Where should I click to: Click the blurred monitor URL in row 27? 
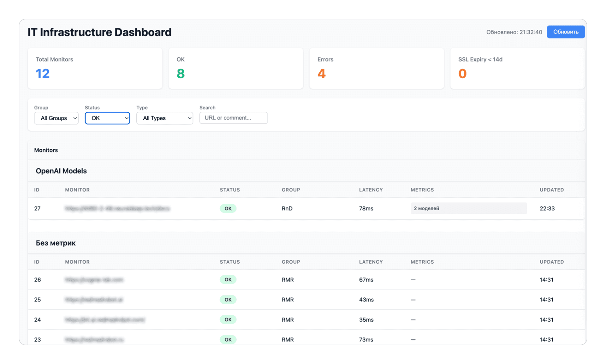tap(117, 208)
